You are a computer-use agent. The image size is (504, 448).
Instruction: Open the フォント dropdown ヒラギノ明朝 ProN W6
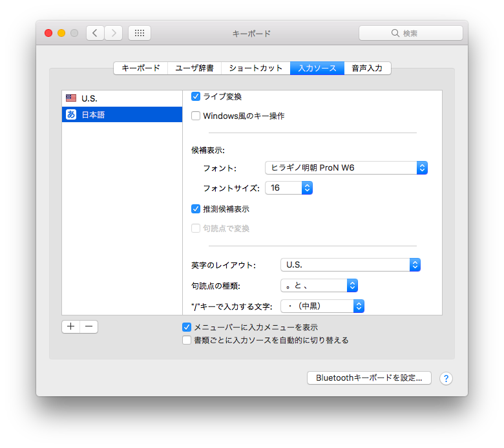click(346, 168)
